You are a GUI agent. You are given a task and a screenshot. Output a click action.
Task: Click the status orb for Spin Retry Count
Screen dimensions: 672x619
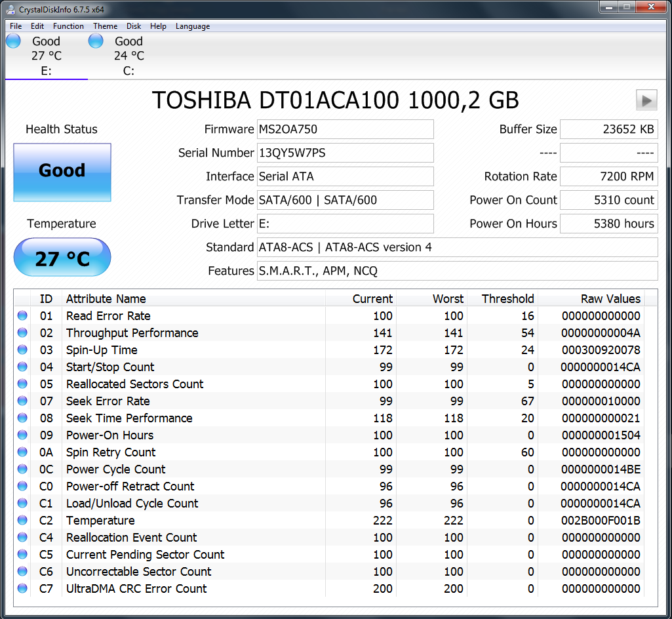coord(22,452)
